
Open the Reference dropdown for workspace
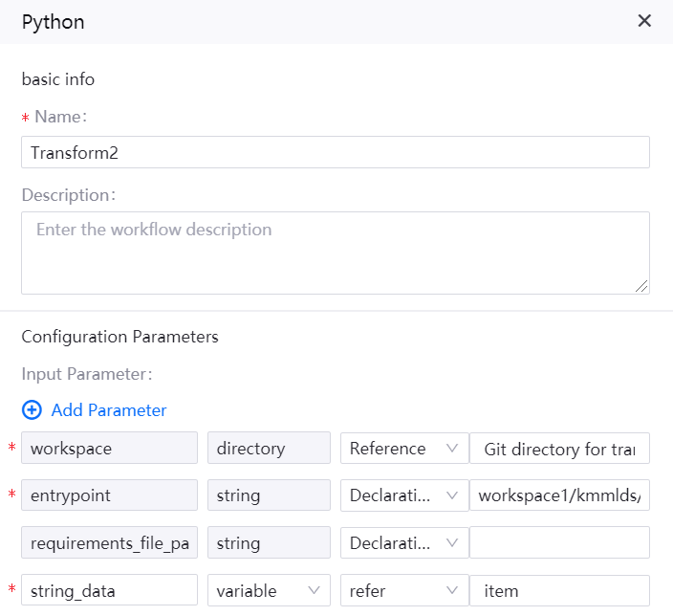point(403,449)
